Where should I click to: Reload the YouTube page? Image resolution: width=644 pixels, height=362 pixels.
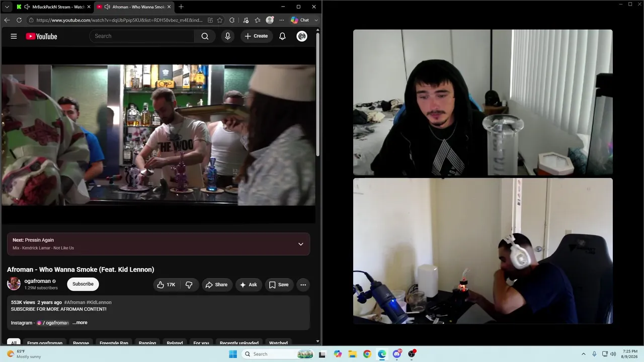(19, 20)
